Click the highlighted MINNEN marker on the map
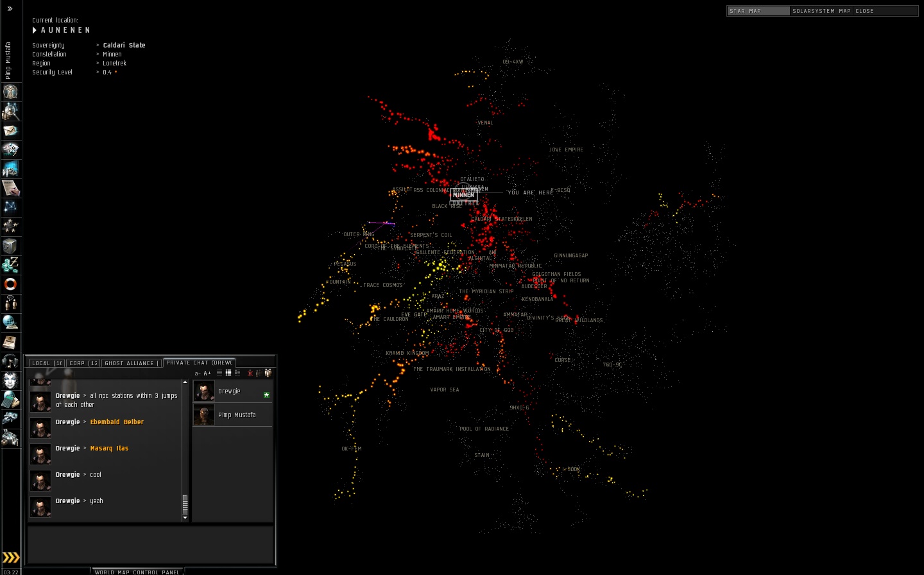924x575 pixels. (463, 194)
